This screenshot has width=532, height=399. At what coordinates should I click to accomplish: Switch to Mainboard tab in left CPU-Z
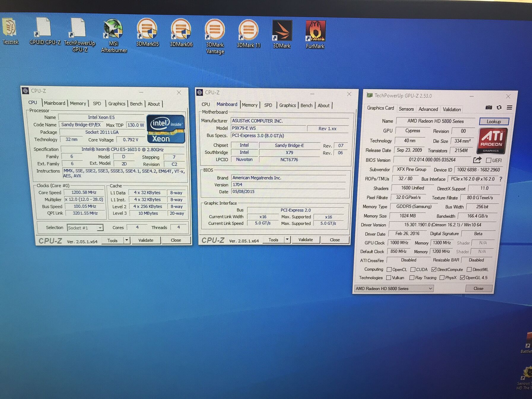tap(55, 103)
